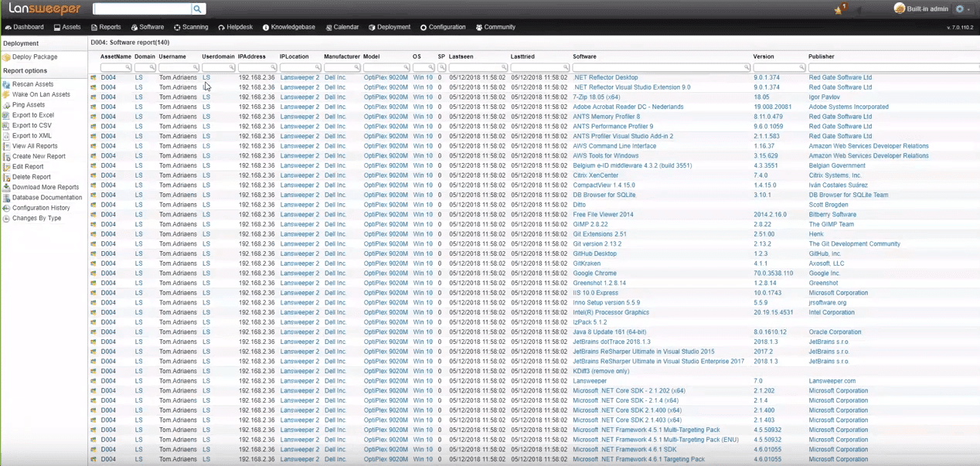
Task: Open the Deployment menu
Action: tap(390, 27)
